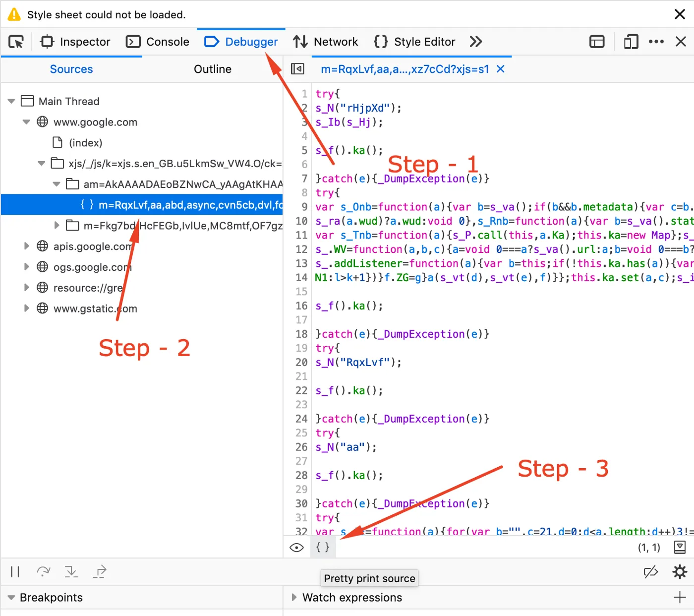The height and width of the screenshot is (616, 694).
Task: Toggle the sources pane collapse icon
Action: [297, 69]
